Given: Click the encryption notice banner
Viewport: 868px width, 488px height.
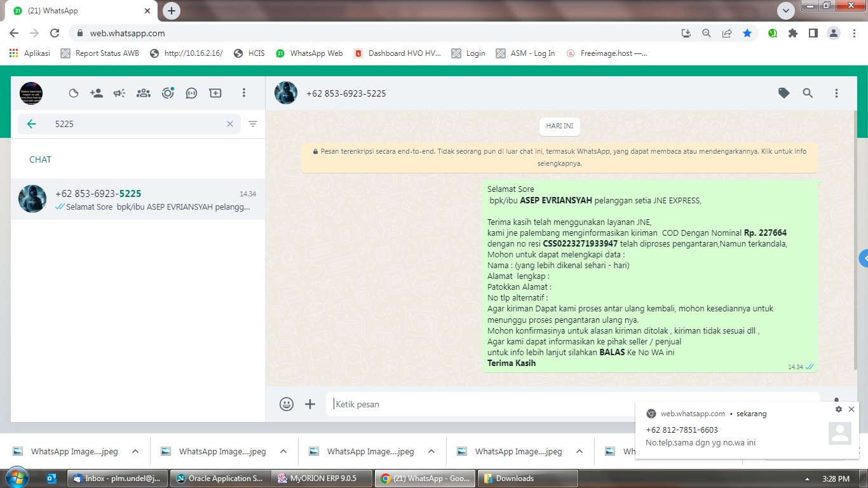Looking at the screenshot, I should tap(560, 158).
